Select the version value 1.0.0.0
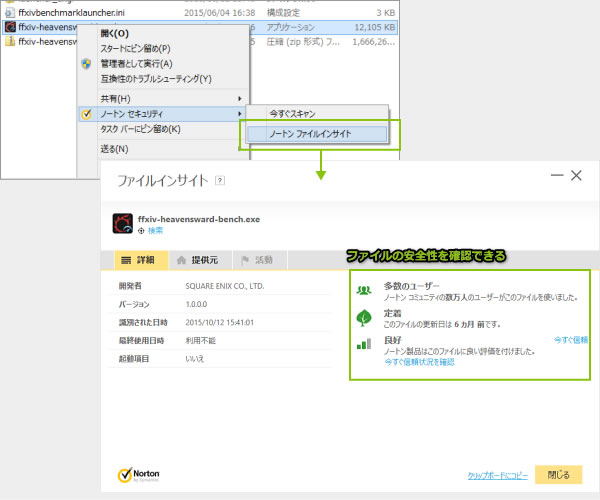 196,304
